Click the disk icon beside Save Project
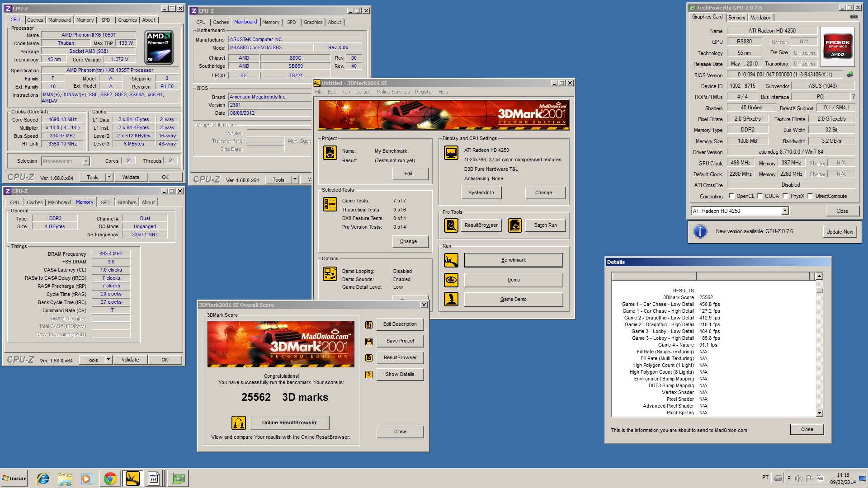868x488 pixels. 369,341
